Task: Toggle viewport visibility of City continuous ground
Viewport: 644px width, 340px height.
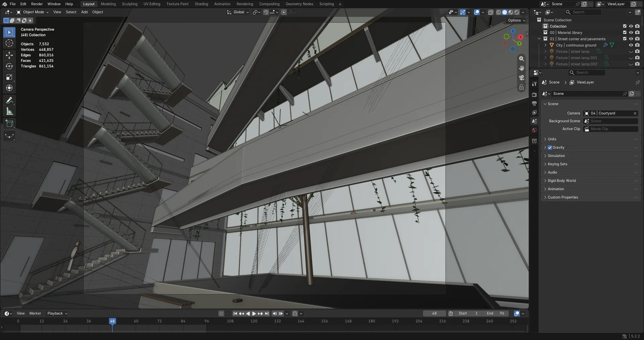Action: click(x=631, y=45)
